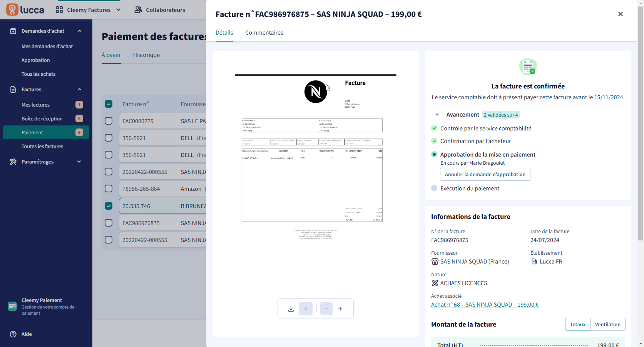Open the Cleemy Factures dropdown chevron
This screenshot has height=347, width=644.
click(118, 10)
